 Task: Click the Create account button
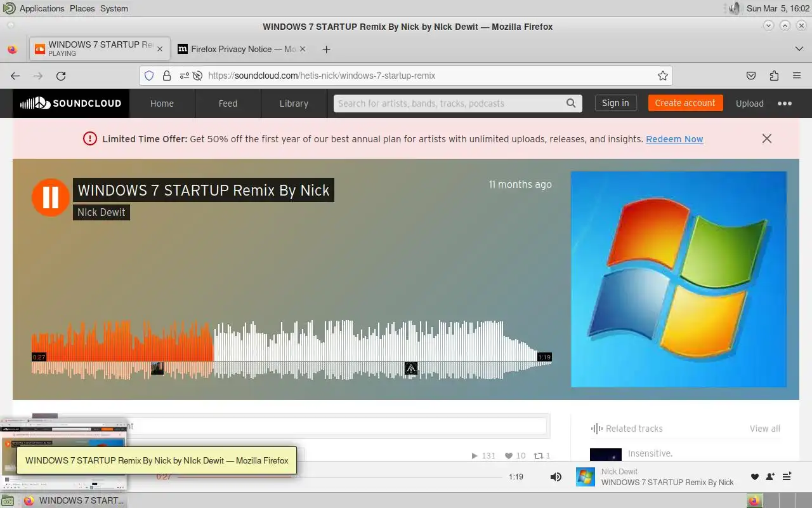685,103
